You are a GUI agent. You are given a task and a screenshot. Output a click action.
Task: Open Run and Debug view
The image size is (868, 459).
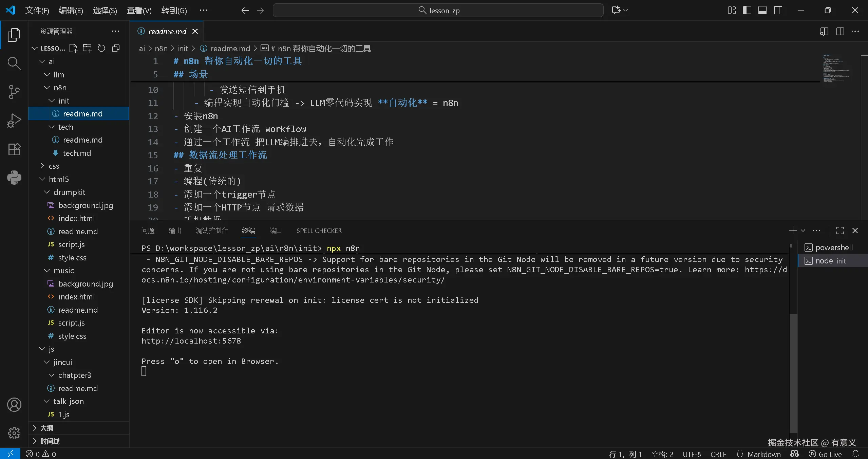(x=14, y=120)
